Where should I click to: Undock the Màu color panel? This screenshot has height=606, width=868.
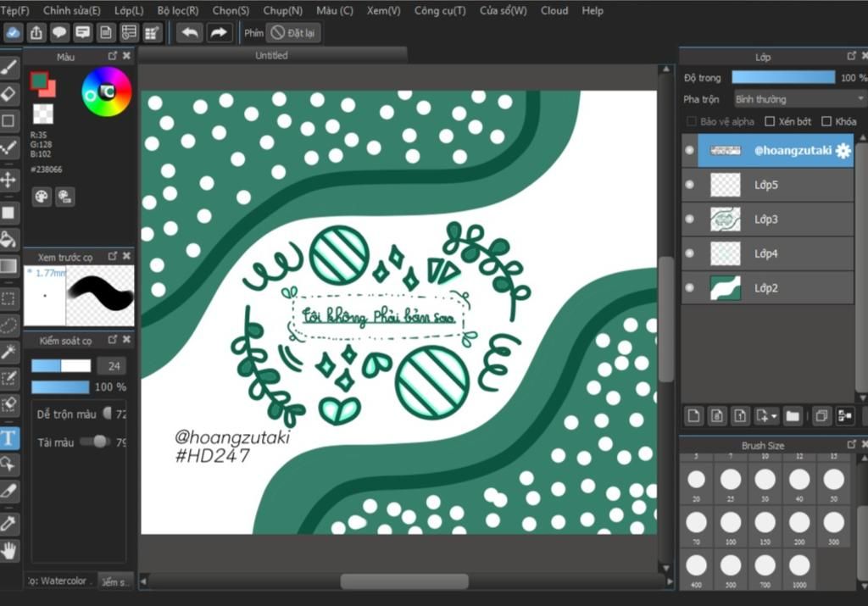113,56
